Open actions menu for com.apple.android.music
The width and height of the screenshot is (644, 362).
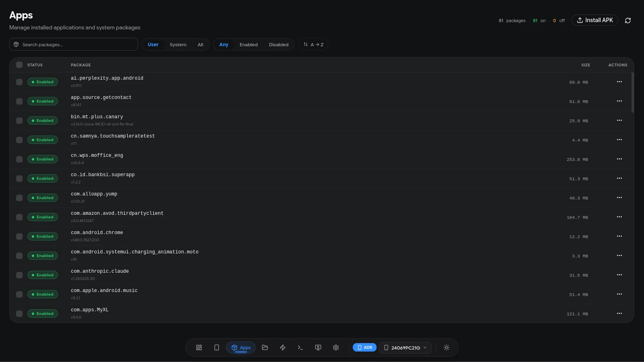pyautogui.click(x=619, y=294)
